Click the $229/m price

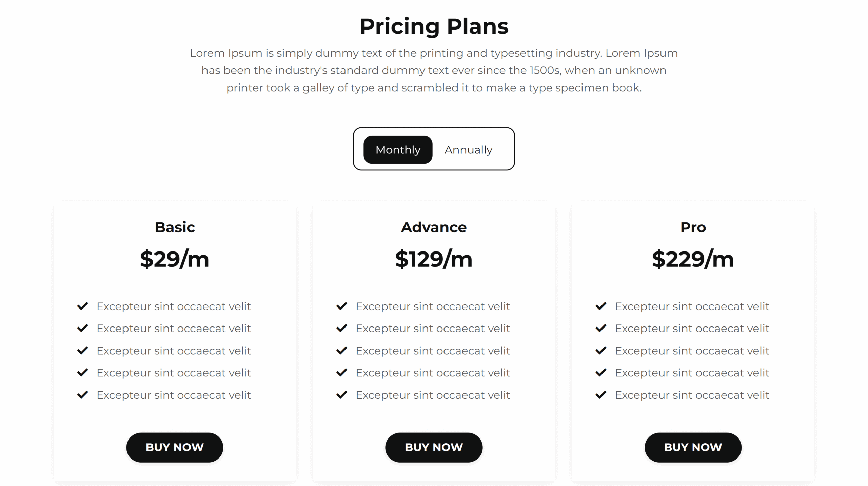693,259
